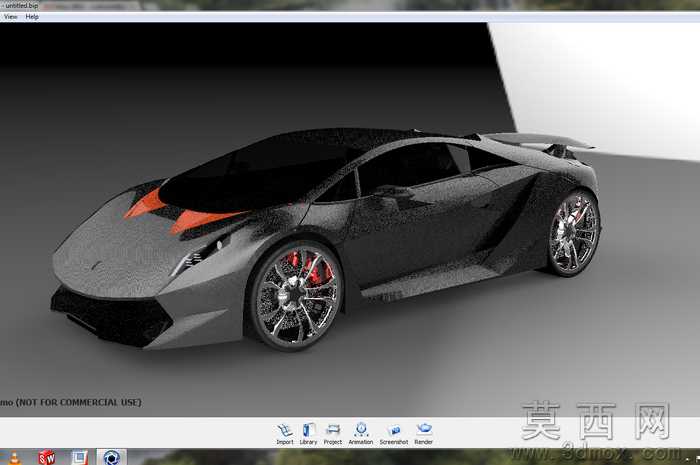Open the Import tool
This screenshot has width=700, height=465.
[285, 434]
